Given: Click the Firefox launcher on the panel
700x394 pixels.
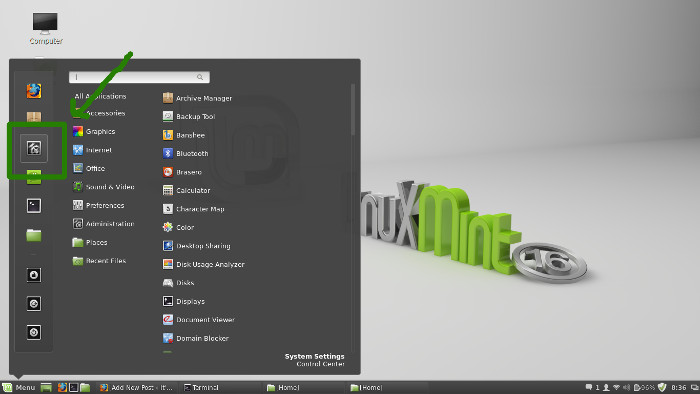Looking at the screenshot, I should tap(62, 387).
